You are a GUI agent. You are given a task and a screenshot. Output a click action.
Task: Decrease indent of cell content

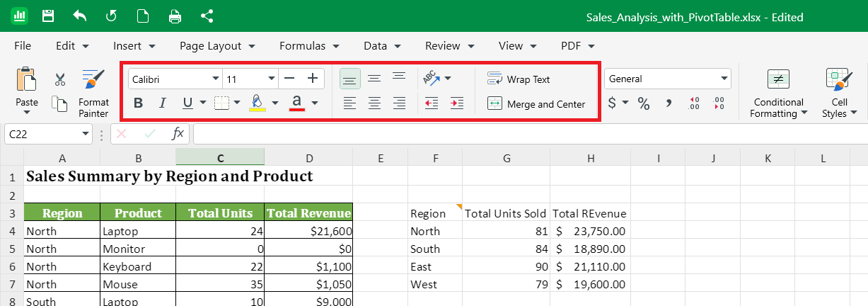coord(432,103)
